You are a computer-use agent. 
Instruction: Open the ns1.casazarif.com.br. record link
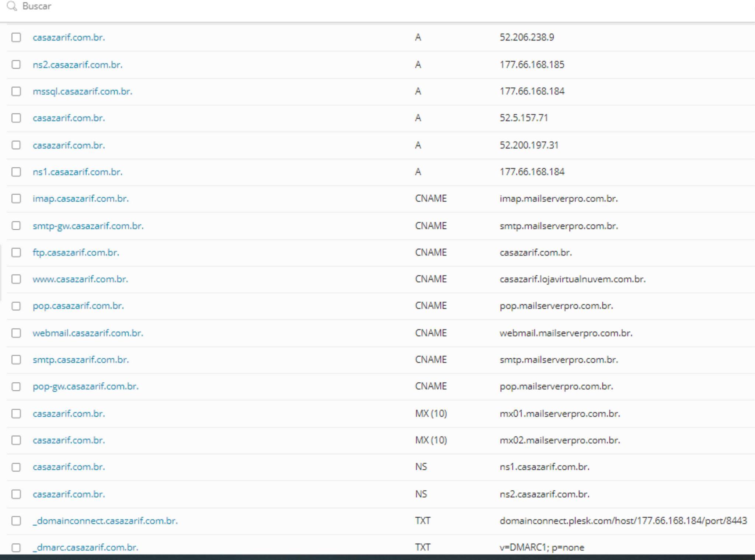coord(77,172)
